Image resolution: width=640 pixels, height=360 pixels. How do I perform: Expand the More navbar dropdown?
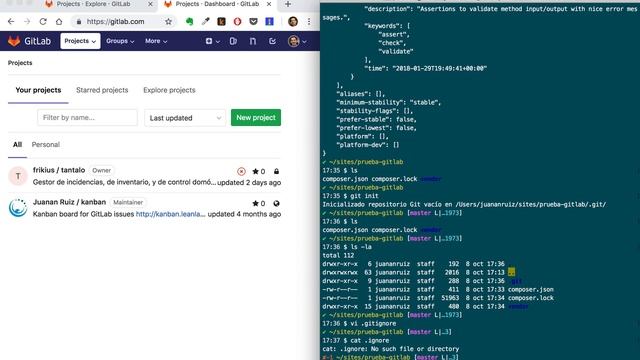156,41
